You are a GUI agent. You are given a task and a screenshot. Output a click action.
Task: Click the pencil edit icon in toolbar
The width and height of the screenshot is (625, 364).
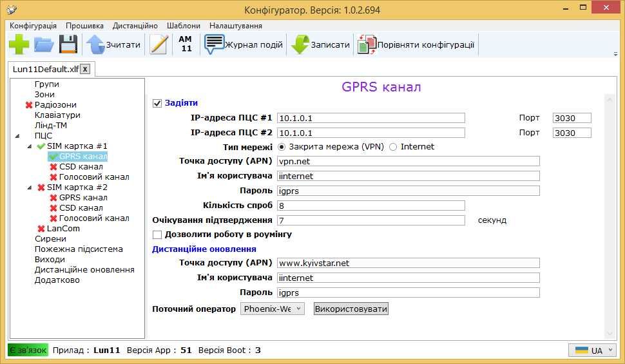159,44
